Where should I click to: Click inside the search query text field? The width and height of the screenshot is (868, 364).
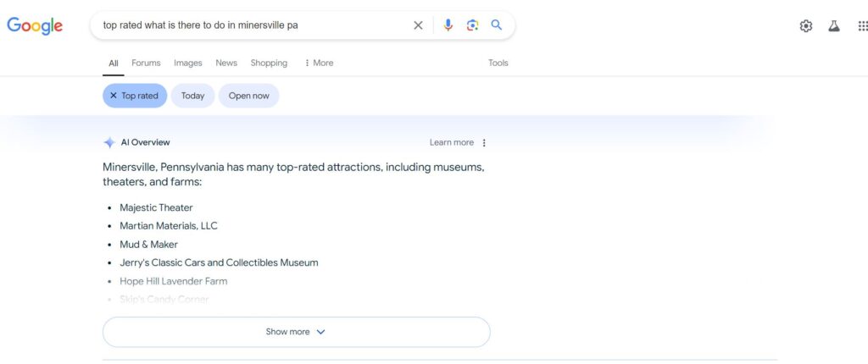[x=254, y=25]
